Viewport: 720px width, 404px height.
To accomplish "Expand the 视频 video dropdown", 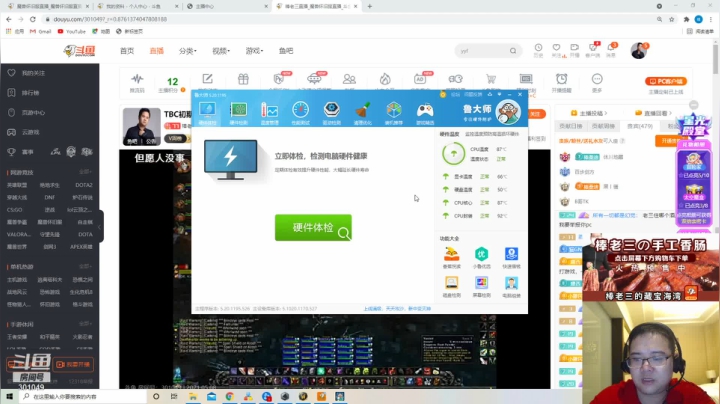I will pos(221,51).
